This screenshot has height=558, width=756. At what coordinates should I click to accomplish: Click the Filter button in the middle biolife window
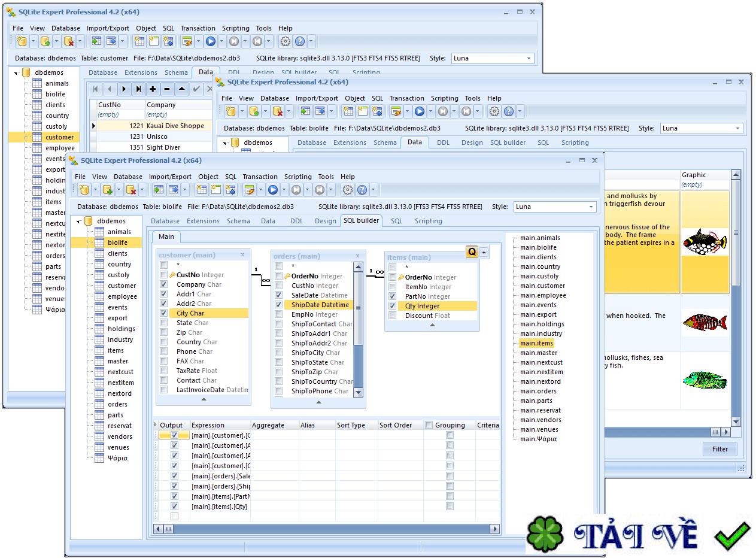(720, 449)
